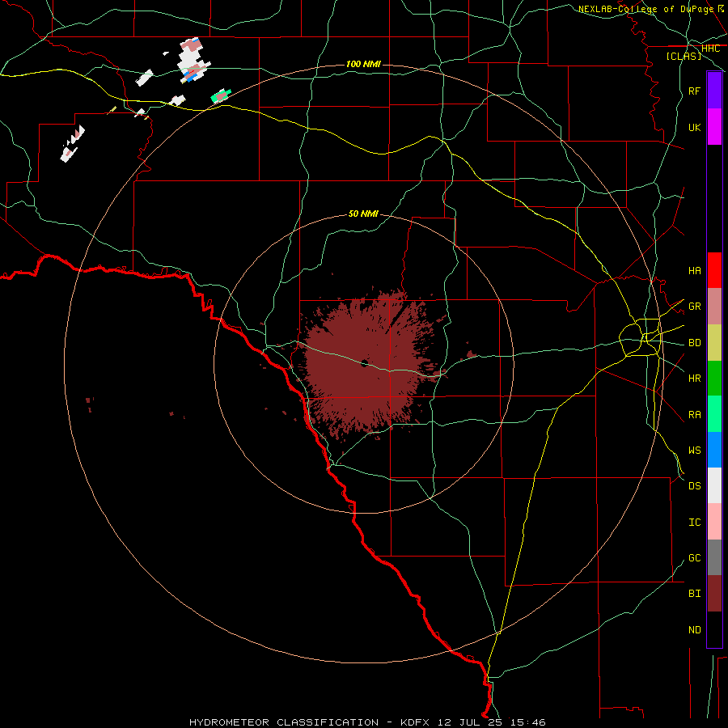Click the HHC product label
Image resolution: width=728 pixels, height=728 pixels.
[710, 49]
